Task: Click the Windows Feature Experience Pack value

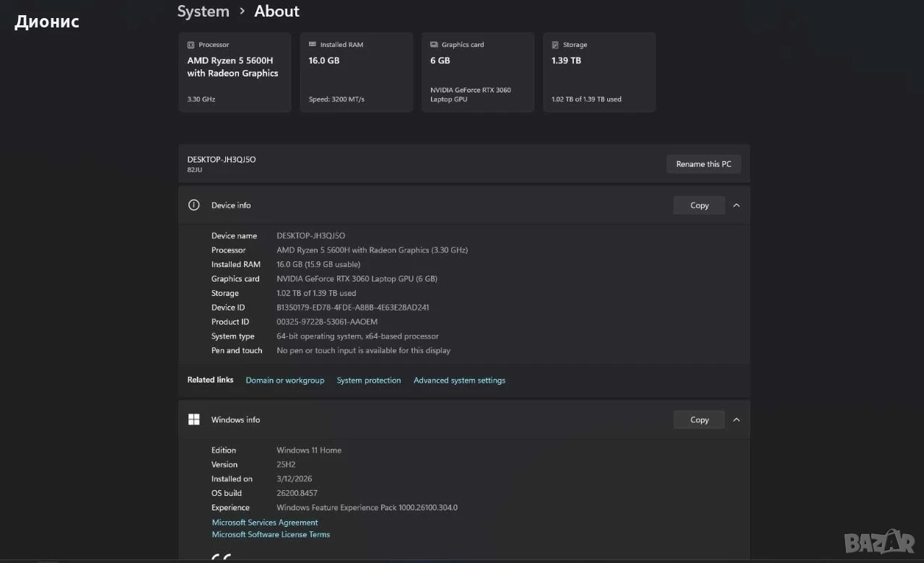Action: click(x=367, y=507)
